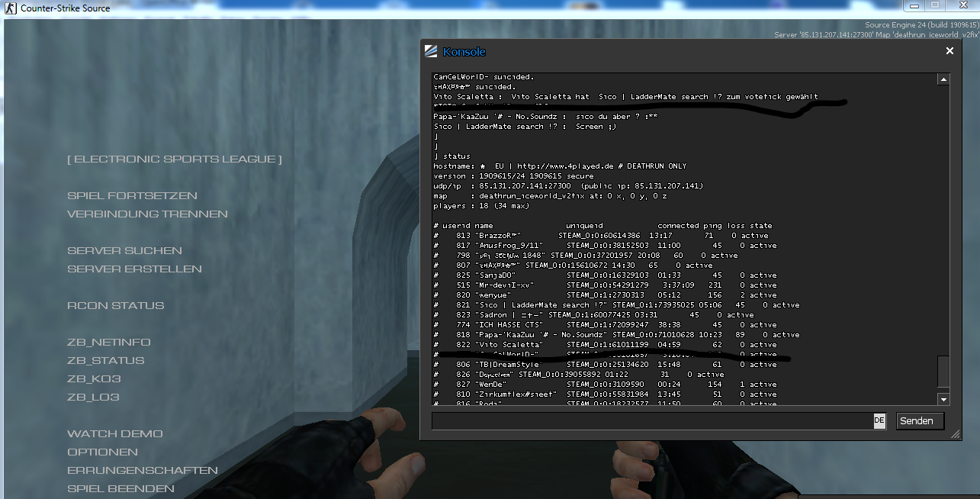This screenshot has height=499, width=980.
Task: Choose VERBINDUNG TRENNEN
Action: coord(148,214)
